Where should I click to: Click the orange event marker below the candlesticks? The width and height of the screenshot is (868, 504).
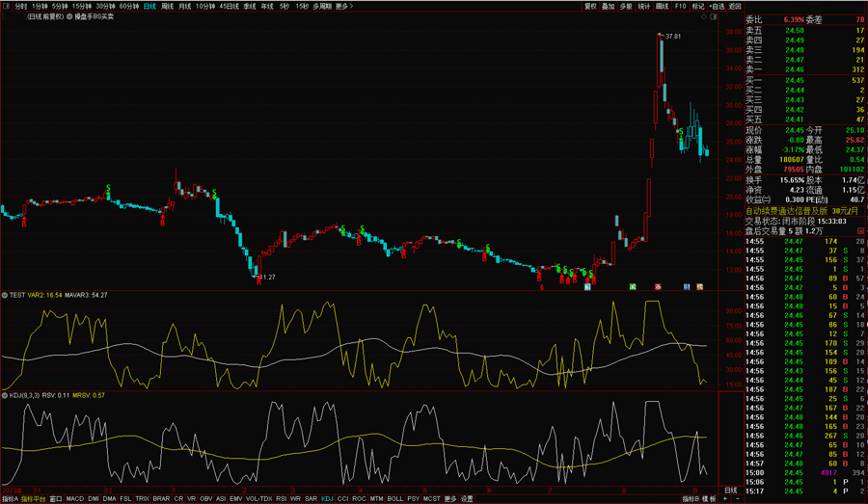[x=700, y=286]
